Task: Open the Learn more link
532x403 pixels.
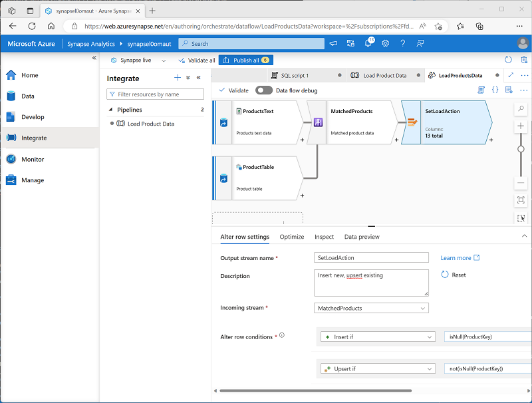Action: click(460, 258)
